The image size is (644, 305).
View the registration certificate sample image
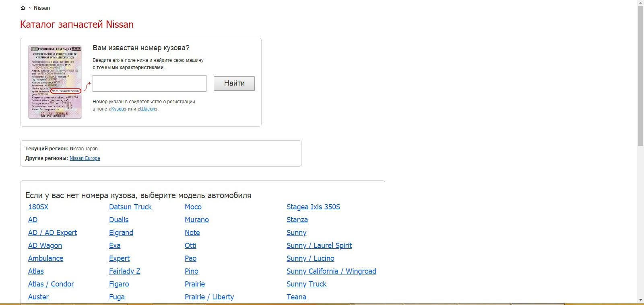coord(55,82)
